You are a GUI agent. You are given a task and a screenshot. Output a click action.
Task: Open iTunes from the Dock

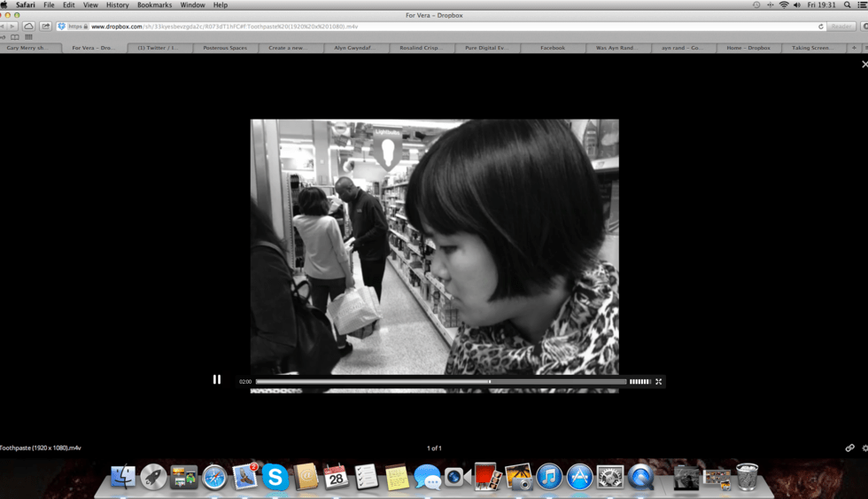(549, 478)
